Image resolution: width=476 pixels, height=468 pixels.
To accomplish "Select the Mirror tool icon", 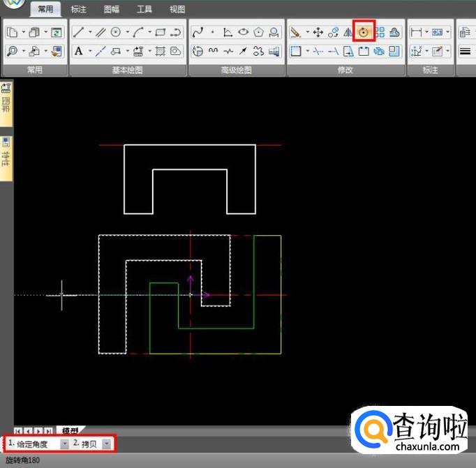I will [x=348, y=32].
